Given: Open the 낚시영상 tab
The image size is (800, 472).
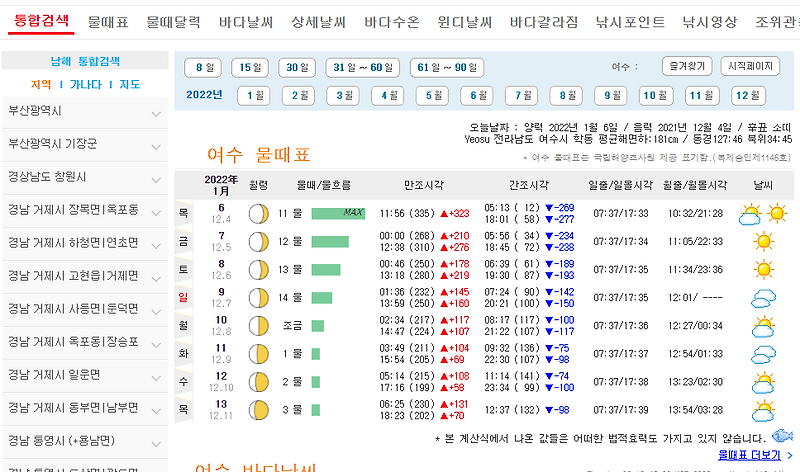Looking at the screenshot, I should (710, 22).
